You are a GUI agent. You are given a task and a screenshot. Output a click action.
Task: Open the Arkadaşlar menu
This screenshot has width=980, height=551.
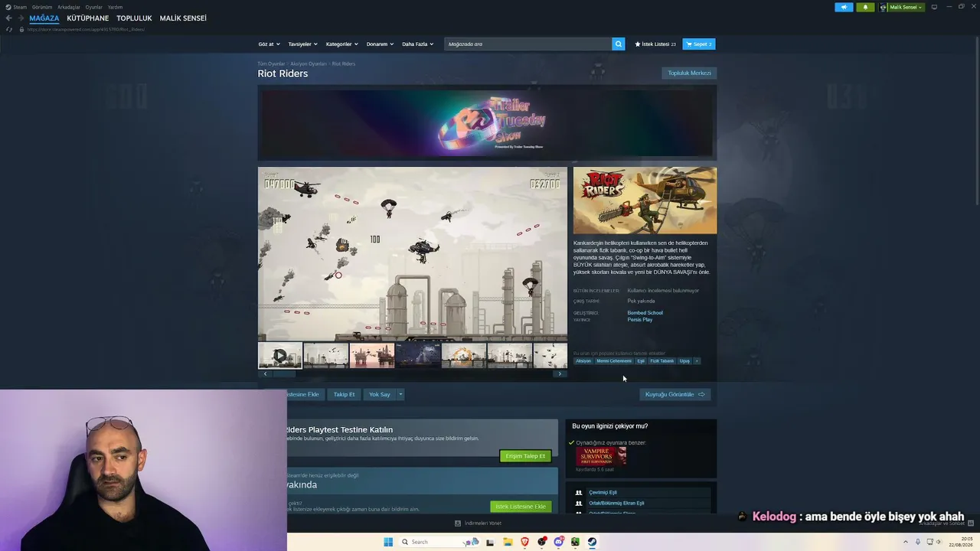click(69, 7)
